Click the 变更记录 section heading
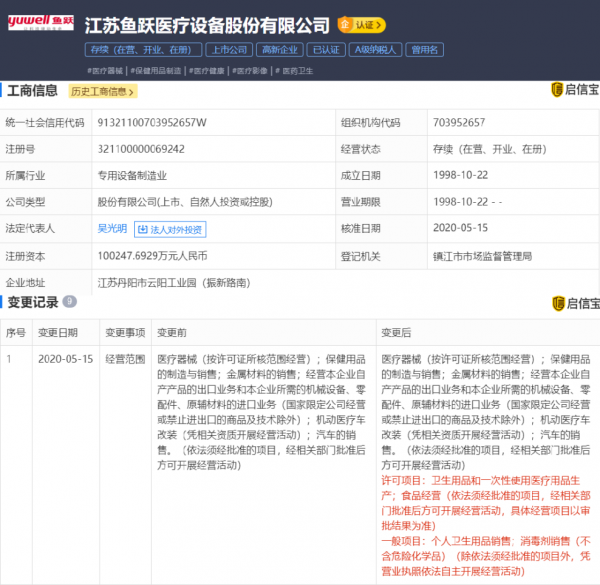Screen dimensions: 600x585 pos(33,302)
